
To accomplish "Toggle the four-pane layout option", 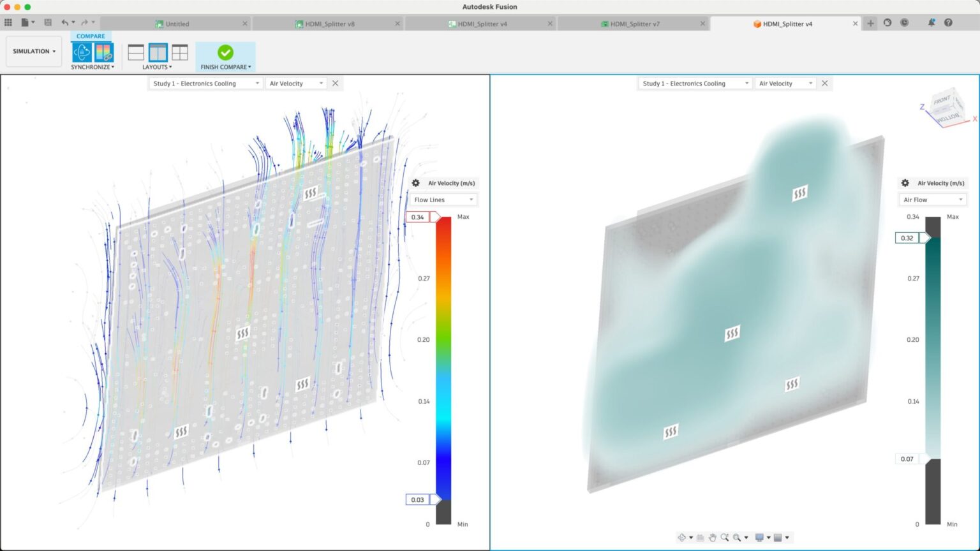I will (181, 54).
